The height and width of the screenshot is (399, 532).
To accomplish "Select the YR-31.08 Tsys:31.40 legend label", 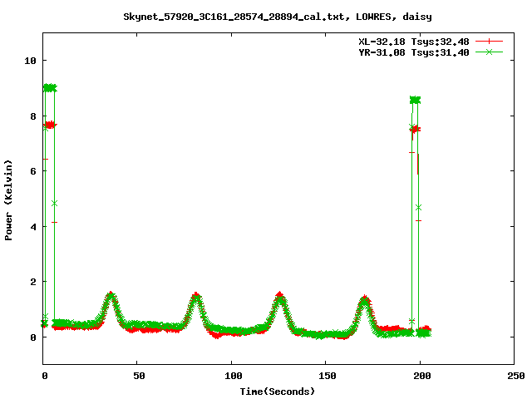I will [x=414, y=52].
